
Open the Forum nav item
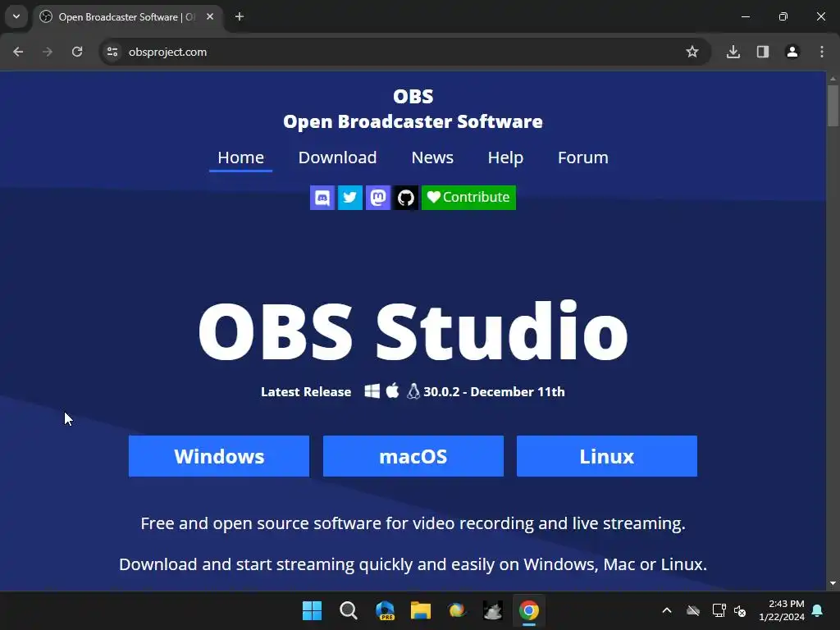point(583,157)
